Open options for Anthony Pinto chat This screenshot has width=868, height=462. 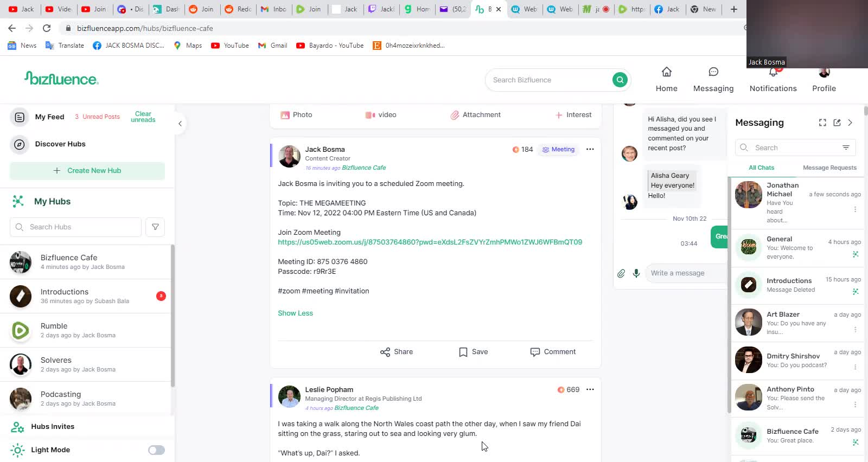(856, 405)
